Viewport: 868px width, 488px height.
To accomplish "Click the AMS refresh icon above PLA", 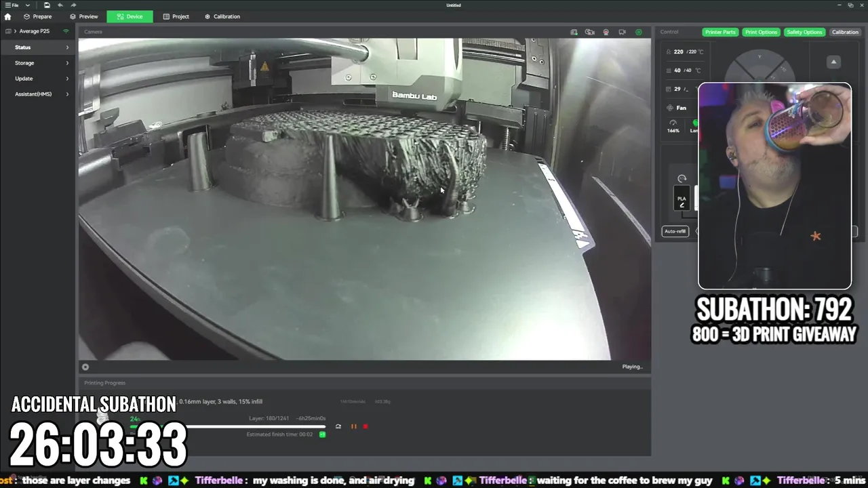I will coord(682,179).
